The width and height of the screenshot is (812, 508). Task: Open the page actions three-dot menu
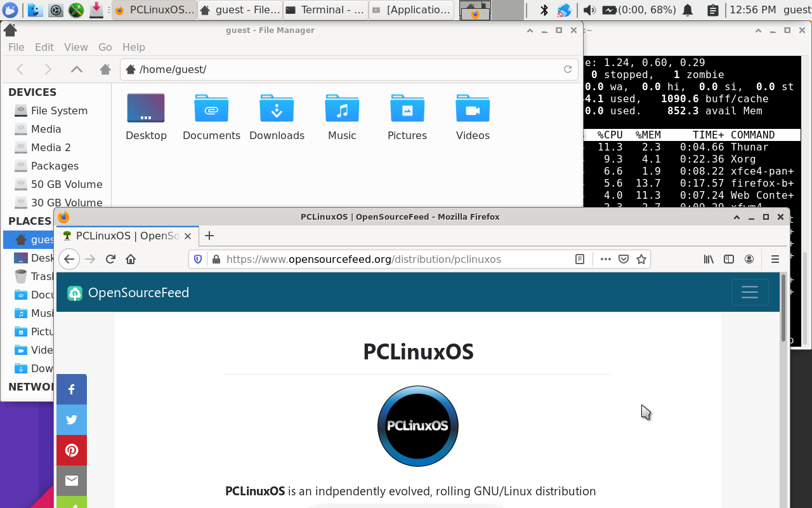[x=606, y=259]
